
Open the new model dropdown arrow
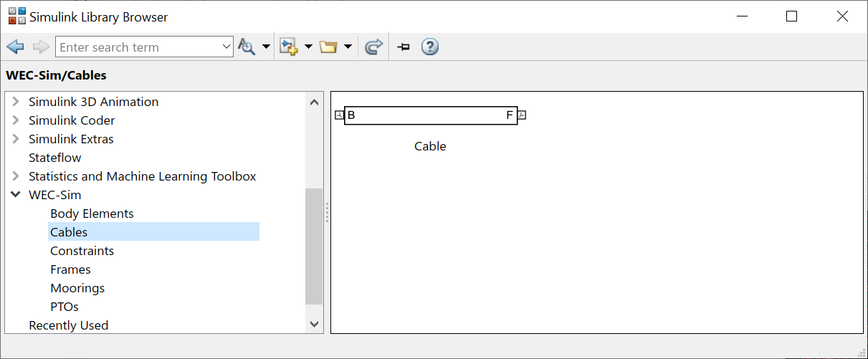[x=308, y=47]
